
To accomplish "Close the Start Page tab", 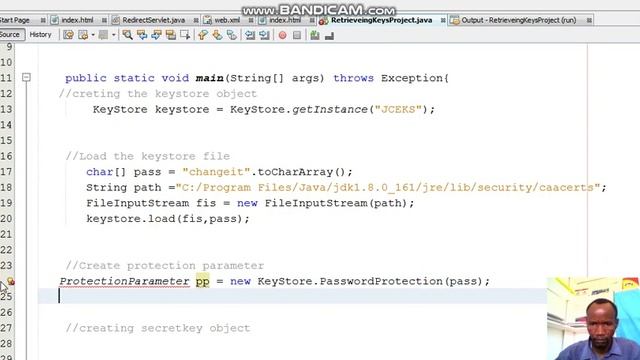I will pyautogui.click(x=43, y=20).
